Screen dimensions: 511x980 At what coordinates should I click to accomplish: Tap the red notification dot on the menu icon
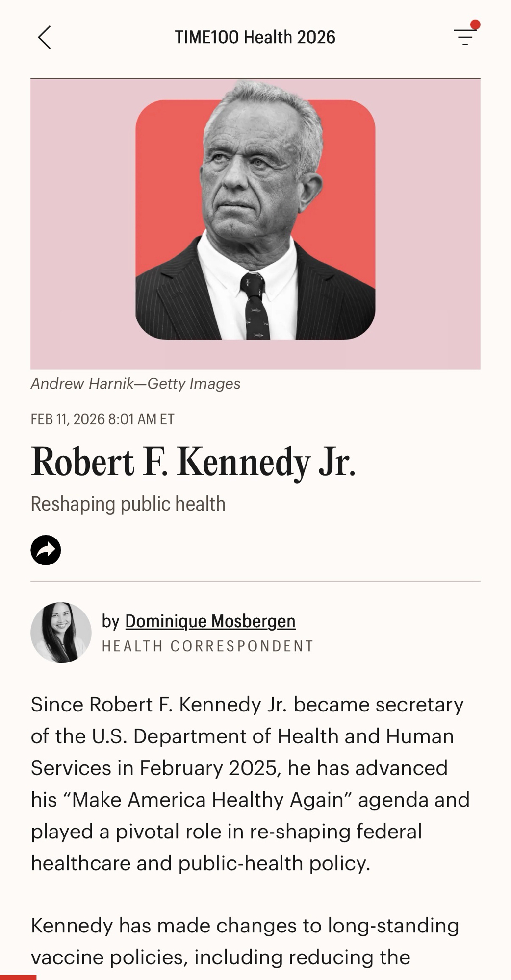(475, 25)
